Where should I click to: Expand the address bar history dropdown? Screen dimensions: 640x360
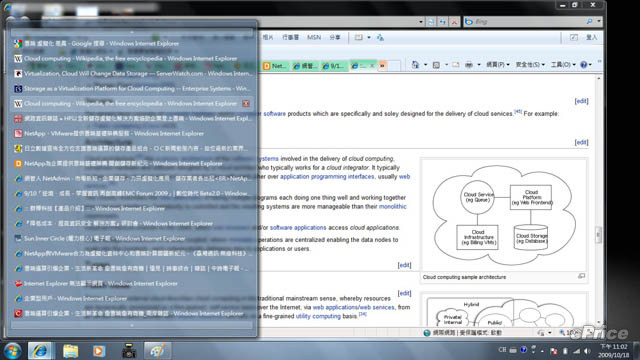pyautogui.click(x=421, y=22)
